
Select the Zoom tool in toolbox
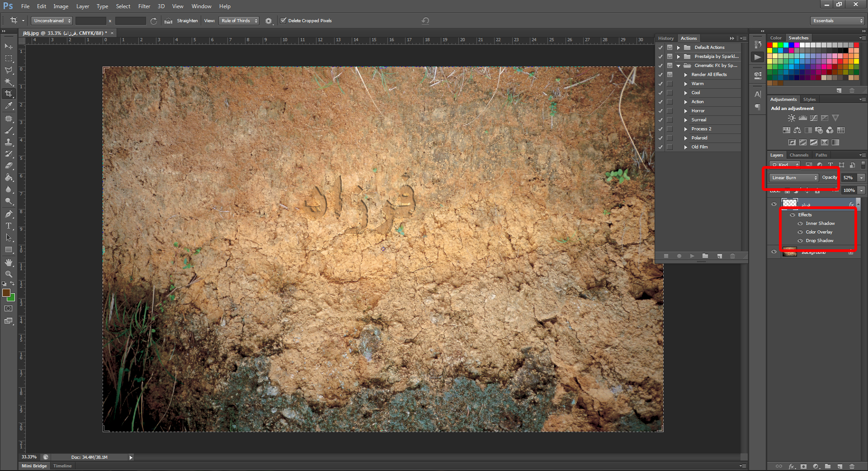click(9, 274)
